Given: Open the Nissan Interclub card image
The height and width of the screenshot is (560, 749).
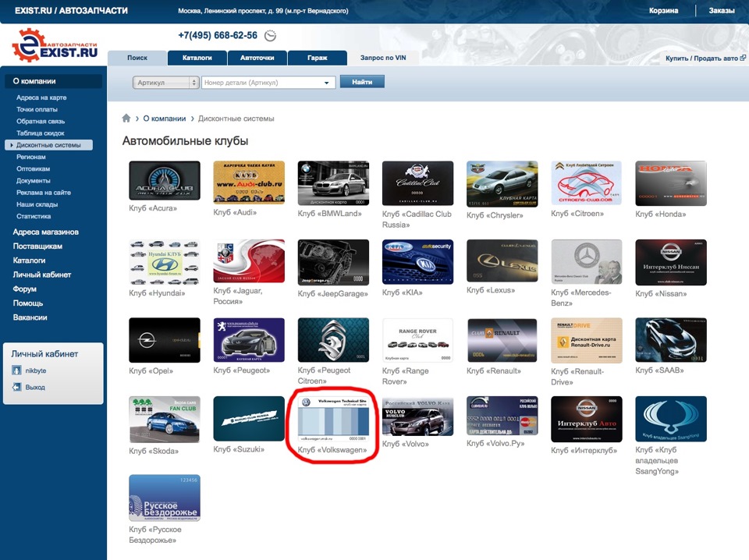Looking at the screenshot, I should [671, 262].
